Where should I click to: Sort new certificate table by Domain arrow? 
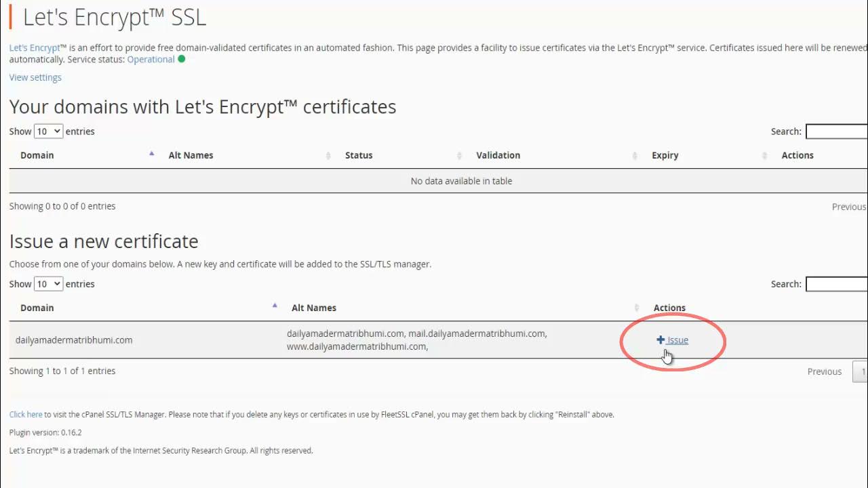click(275, 307)
